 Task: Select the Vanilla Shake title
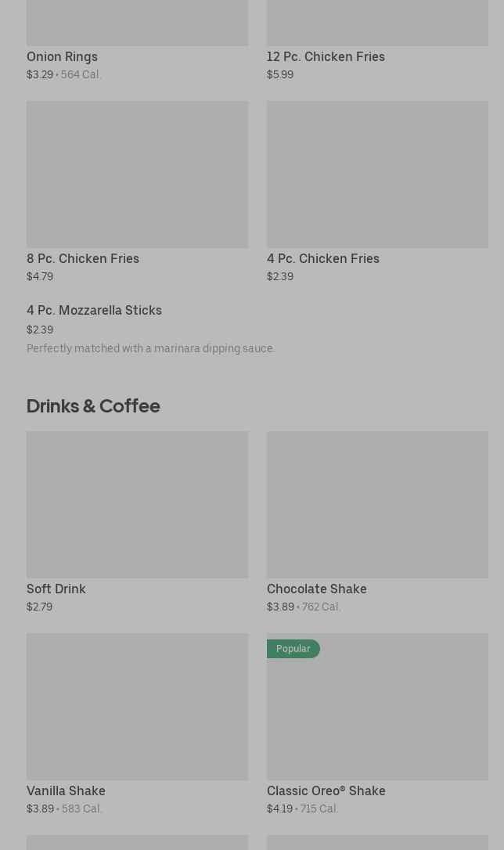coord(66,791)
